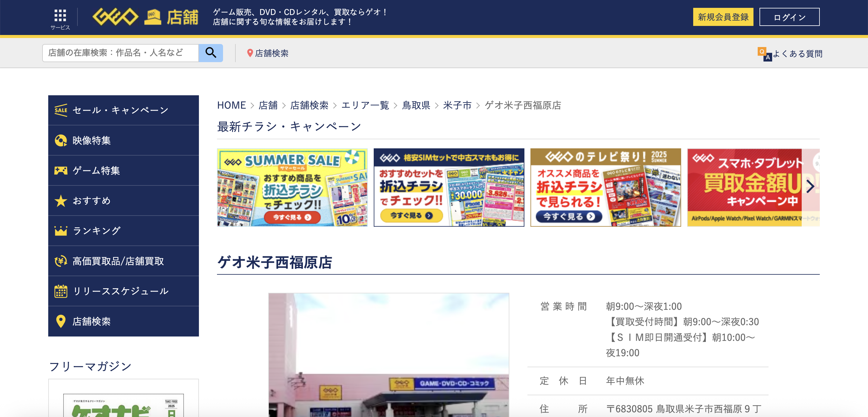Click the crown icon for ランキング
The image size is (868, 417).
click(x=61, y=231)
